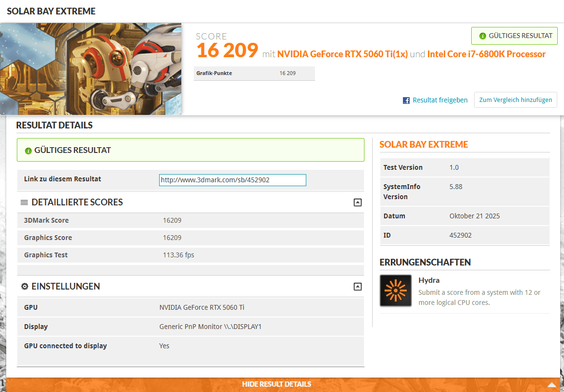Click the Display label in settings
The width and height of the screenshot is (564, 392).
click(x=36, y=327)
